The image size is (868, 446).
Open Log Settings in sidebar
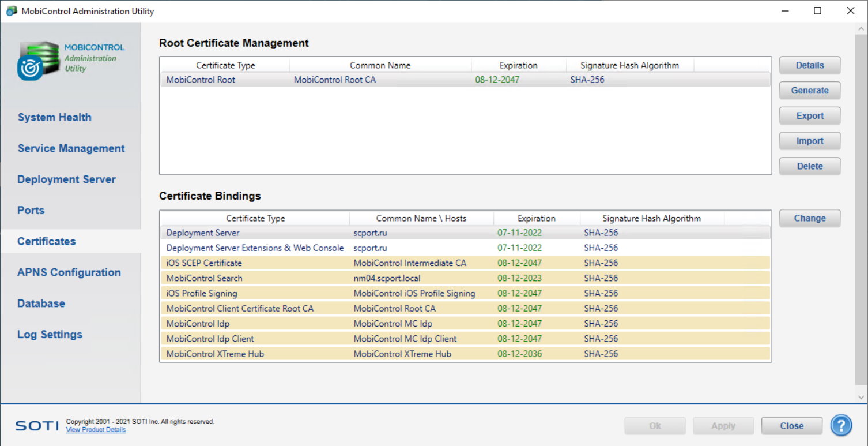click(x=50, y=335)
